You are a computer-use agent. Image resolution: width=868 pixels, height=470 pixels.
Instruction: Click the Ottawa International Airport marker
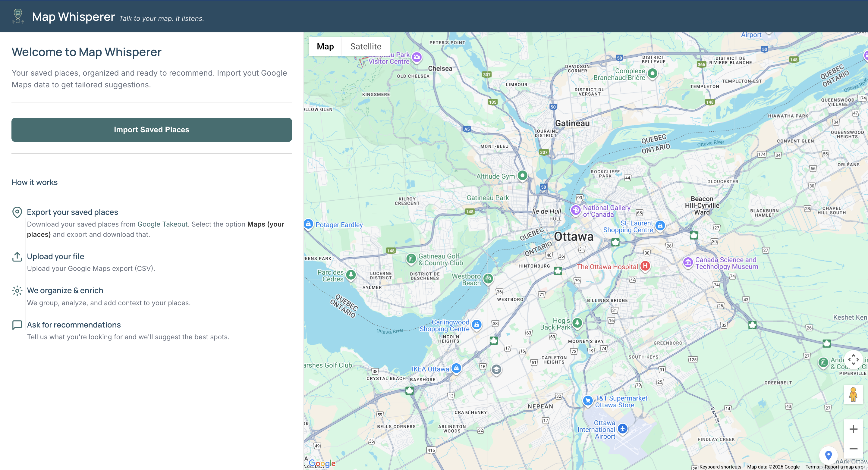pos(622,428)
